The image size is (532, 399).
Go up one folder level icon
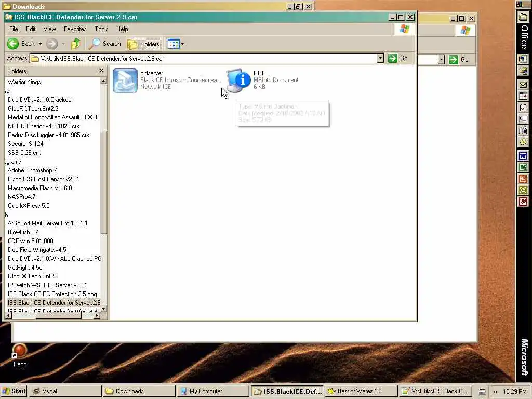[x=76, y=44]
